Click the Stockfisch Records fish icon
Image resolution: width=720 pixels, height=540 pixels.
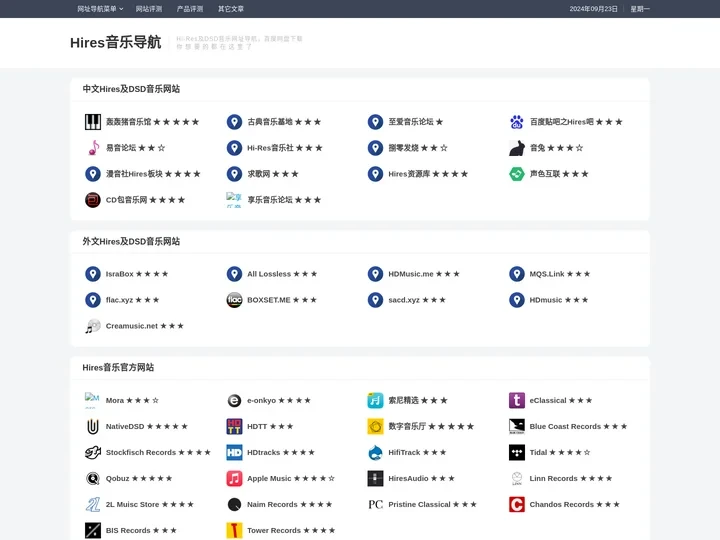coord(93,452)
